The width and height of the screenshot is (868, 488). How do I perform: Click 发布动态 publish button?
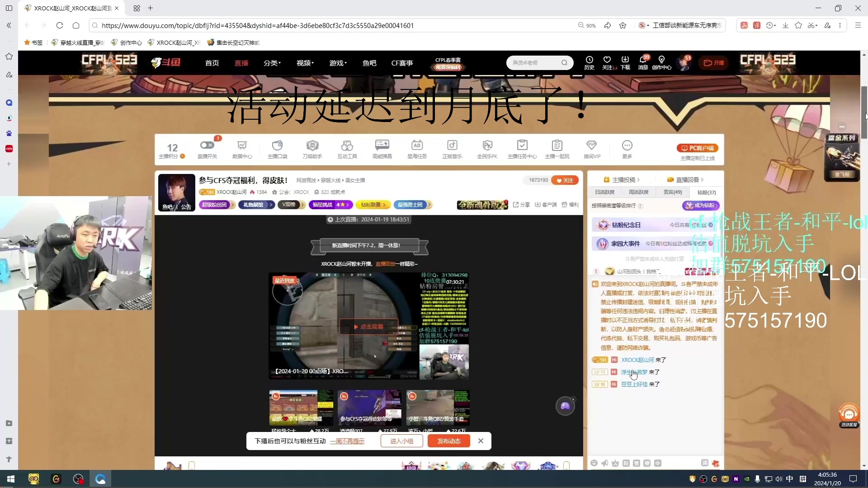(x=448, y=441)
